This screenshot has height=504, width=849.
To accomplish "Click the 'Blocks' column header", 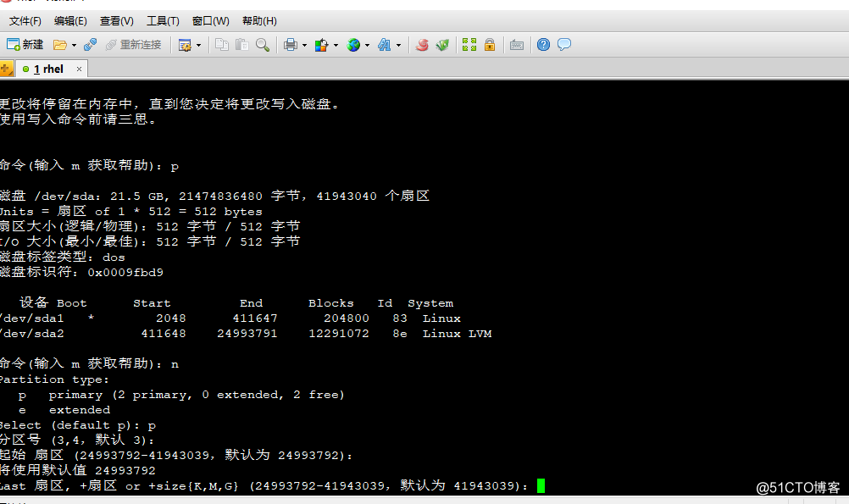I will [x=330, y=303].
